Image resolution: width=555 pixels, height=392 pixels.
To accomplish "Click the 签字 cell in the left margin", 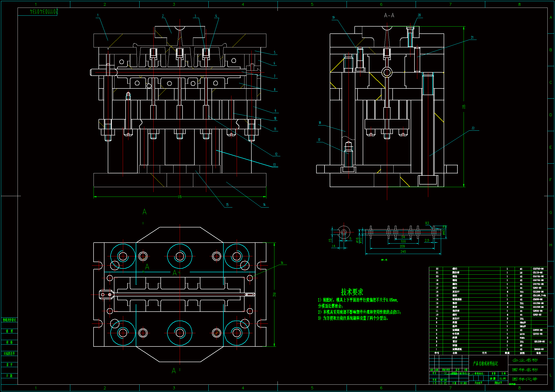I will (x=9, y=364).
